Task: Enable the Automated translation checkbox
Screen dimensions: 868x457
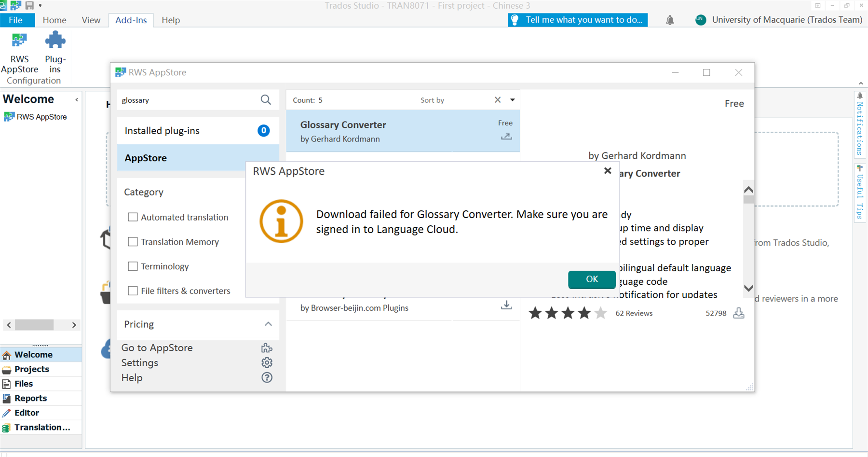Action: pyautogui.click(x=133, y=217)
